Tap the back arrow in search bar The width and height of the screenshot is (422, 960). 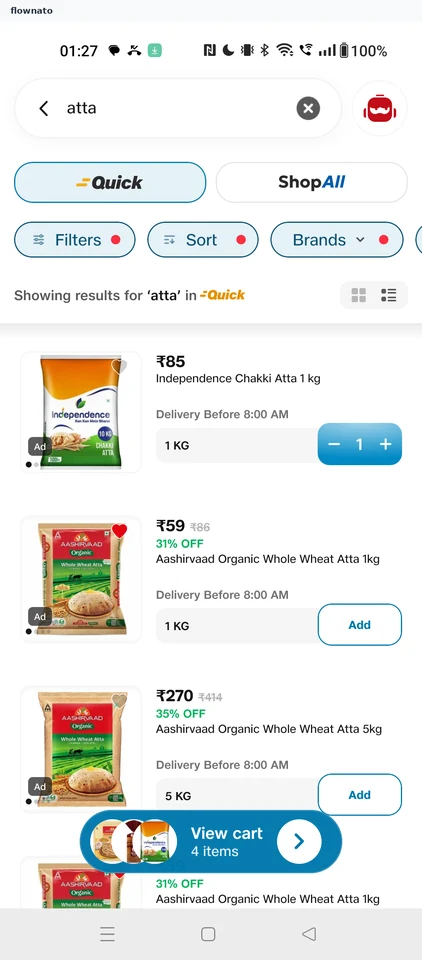pyautogui.click(x=43, y=108)
